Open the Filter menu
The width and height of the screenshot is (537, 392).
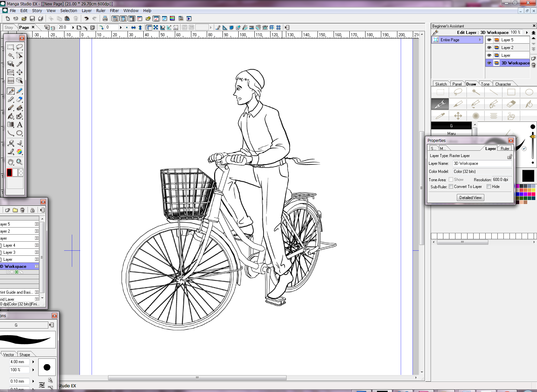pos(114,11)
